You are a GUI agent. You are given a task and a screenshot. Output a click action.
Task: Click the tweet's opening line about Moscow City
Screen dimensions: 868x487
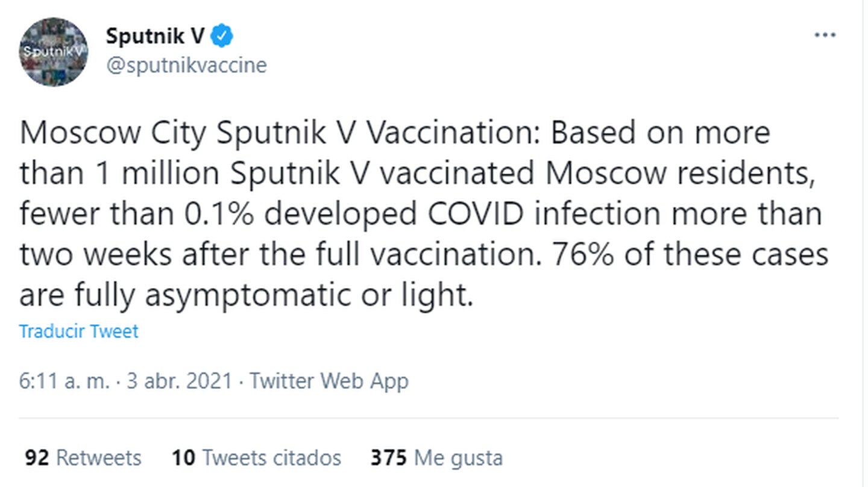(395, 134)
